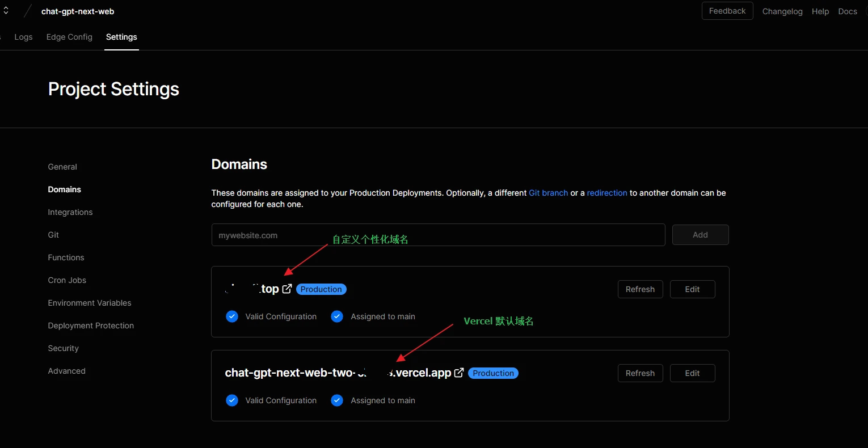Open external link icon beside .top domain

coord(287,289)
